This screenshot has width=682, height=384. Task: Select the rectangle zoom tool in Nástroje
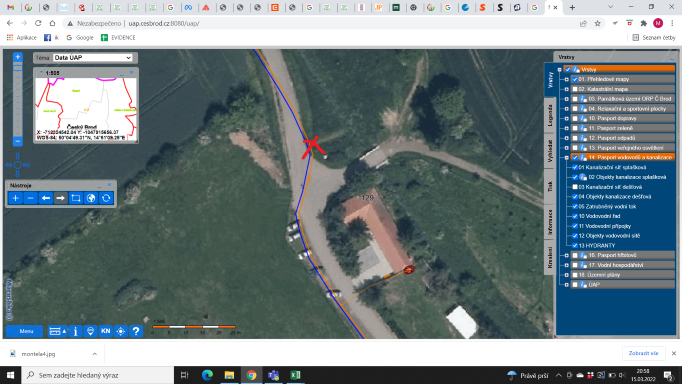point(76,198)
